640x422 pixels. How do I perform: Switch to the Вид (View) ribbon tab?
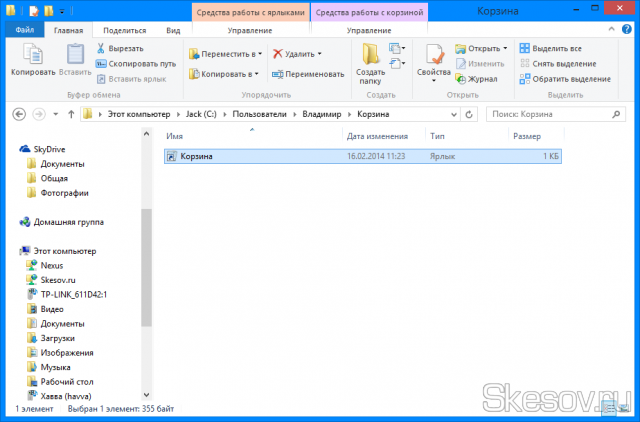pyautogui.click(x=173, y=30)
